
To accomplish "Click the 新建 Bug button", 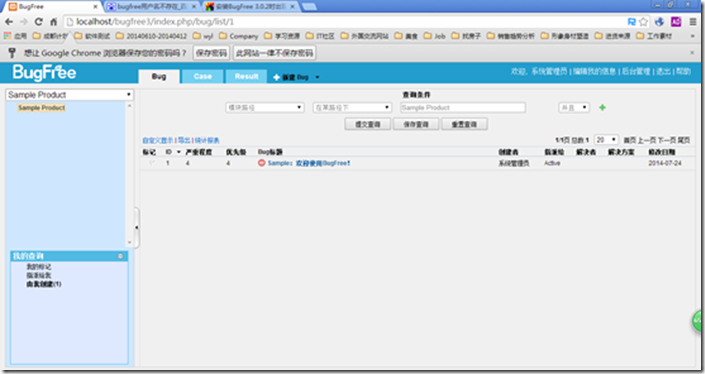I will [x=291, y=77].
